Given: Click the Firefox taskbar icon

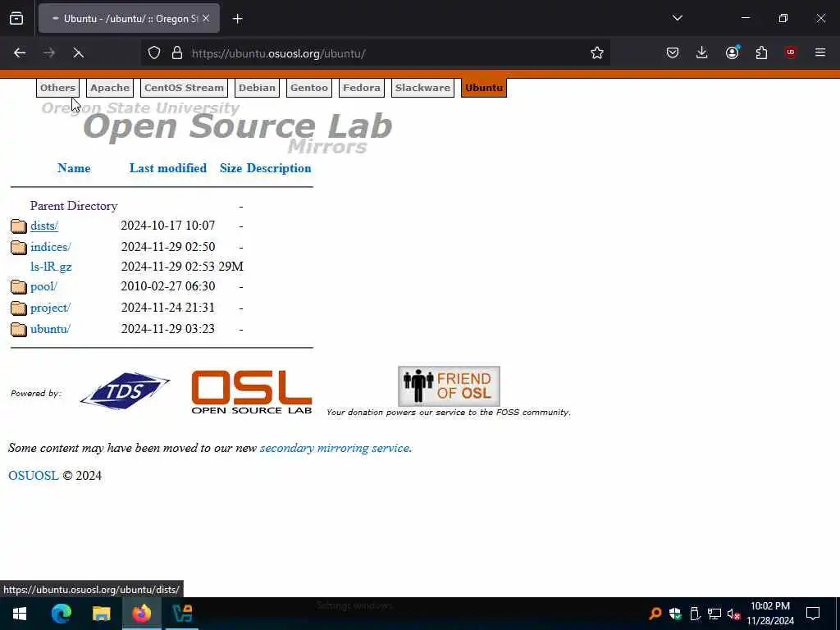Looking at the screenshot, I should pyautogui.click(x=142, y=614).
